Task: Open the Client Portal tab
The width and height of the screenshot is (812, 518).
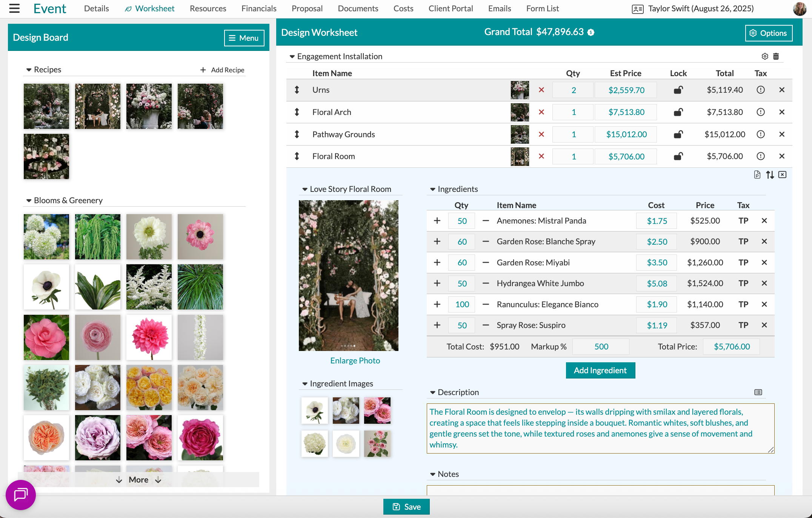Action: (x=451, y=8)
